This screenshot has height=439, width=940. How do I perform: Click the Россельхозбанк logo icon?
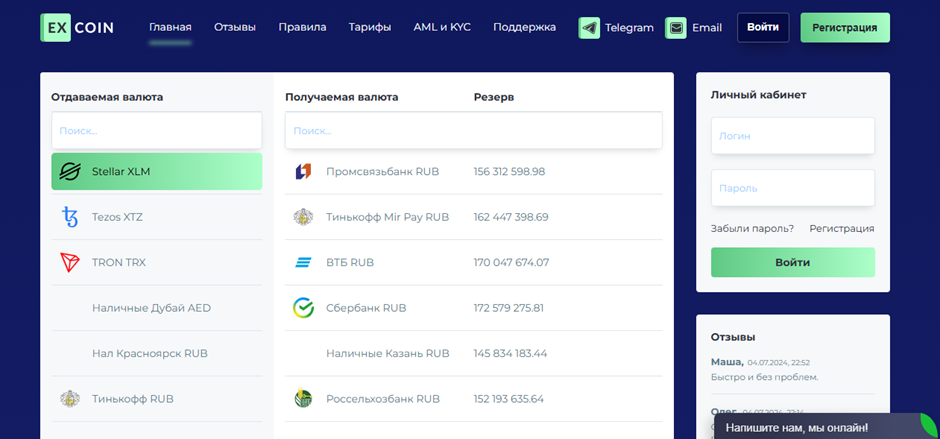303,399
